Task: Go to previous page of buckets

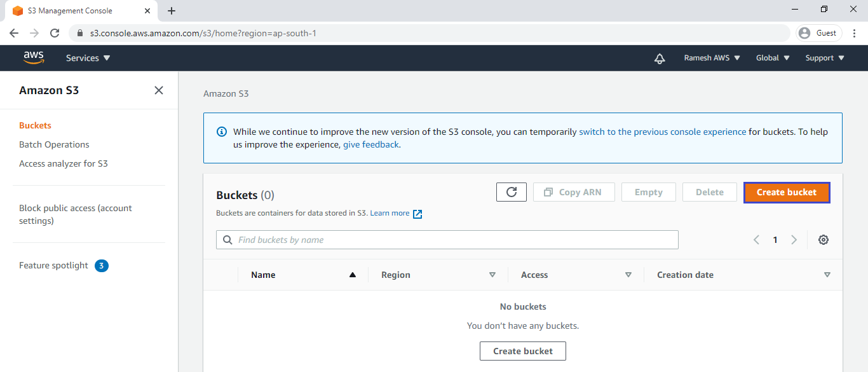Action: 756,240
